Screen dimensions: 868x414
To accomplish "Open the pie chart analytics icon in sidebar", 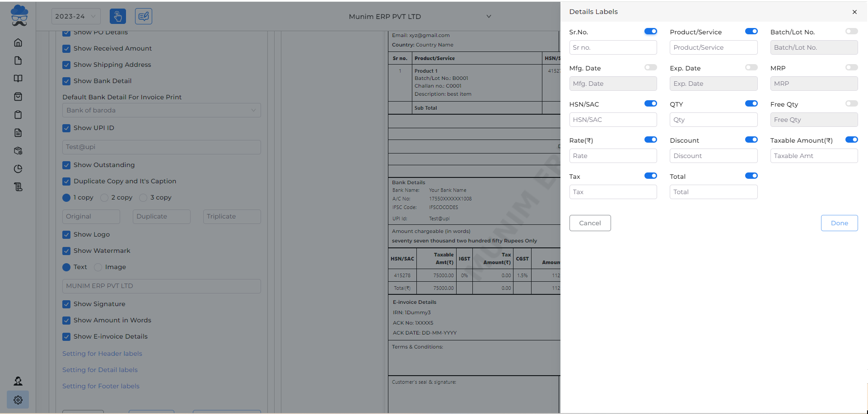I will point(18,169).
